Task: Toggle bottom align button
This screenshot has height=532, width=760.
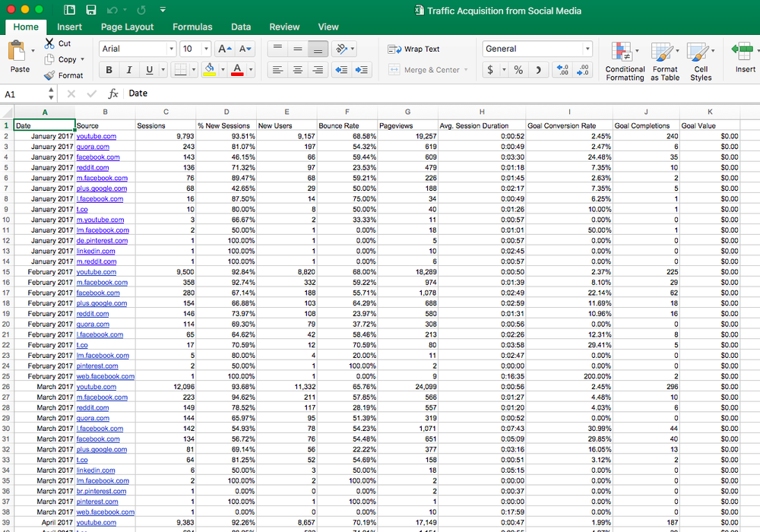Action: (x=318, y=49)
